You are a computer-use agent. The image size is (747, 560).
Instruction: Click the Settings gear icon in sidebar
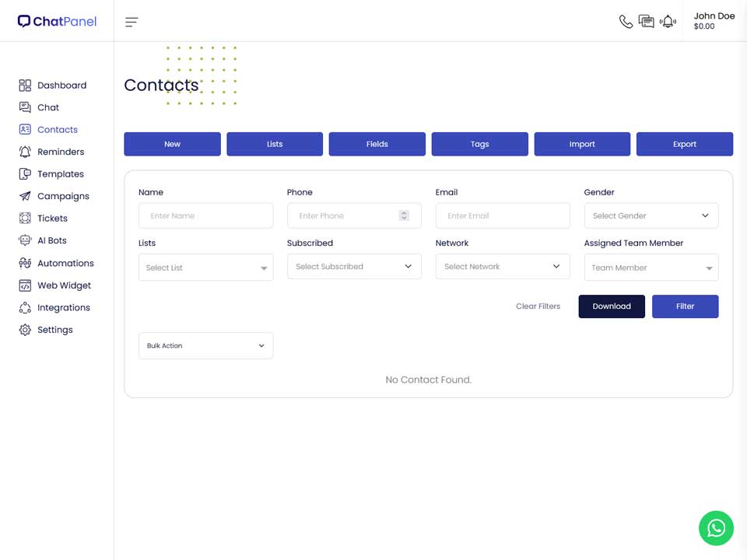(x=25, y=330)
